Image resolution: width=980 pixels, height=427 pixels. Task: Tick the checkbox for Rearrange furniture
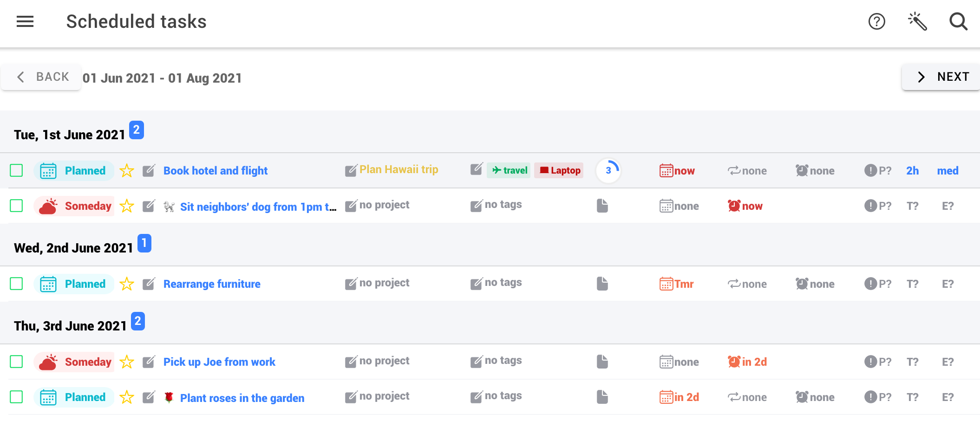coord(17,284)
